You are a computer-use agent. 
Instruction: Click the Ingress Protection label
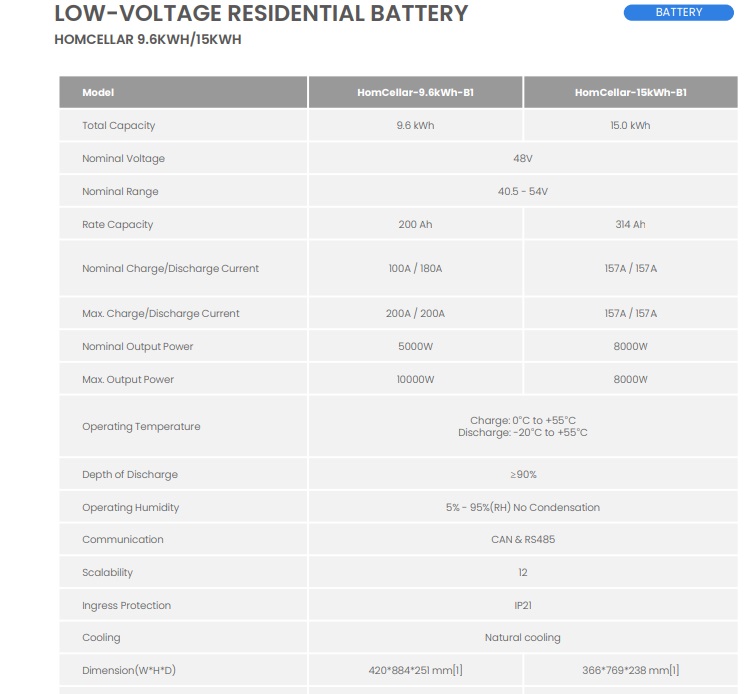click(x=126, y=605)
